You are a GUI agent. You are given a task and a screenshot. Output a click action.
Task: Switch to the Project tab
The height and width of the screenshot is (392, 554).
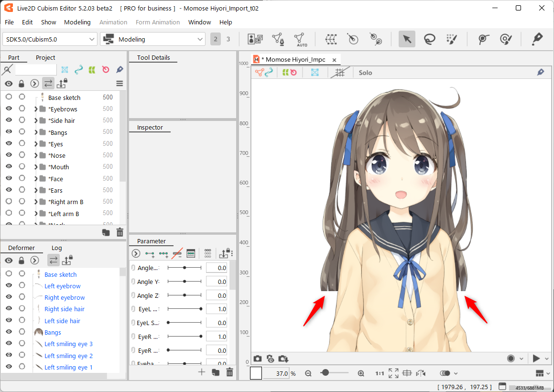pyautogui.click(x=45, y=57)
